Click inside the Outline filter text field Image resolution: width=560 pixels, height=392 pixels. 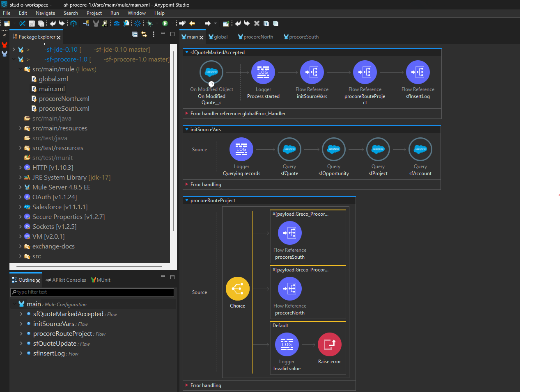(x=92, y=292)
